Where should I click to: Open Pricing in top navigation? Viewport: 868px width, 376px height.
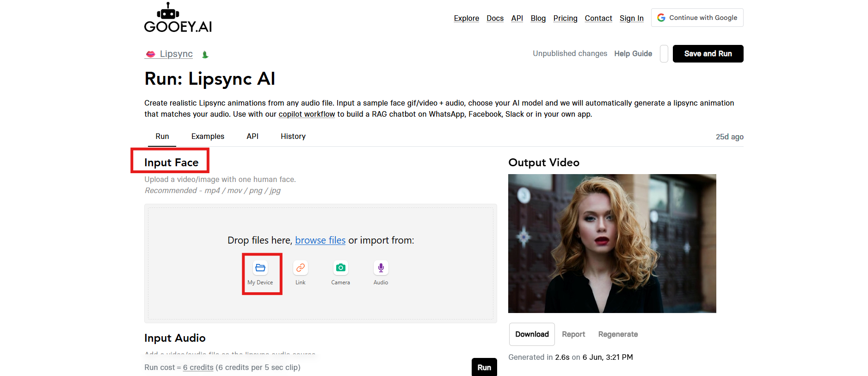coord(565,19)
